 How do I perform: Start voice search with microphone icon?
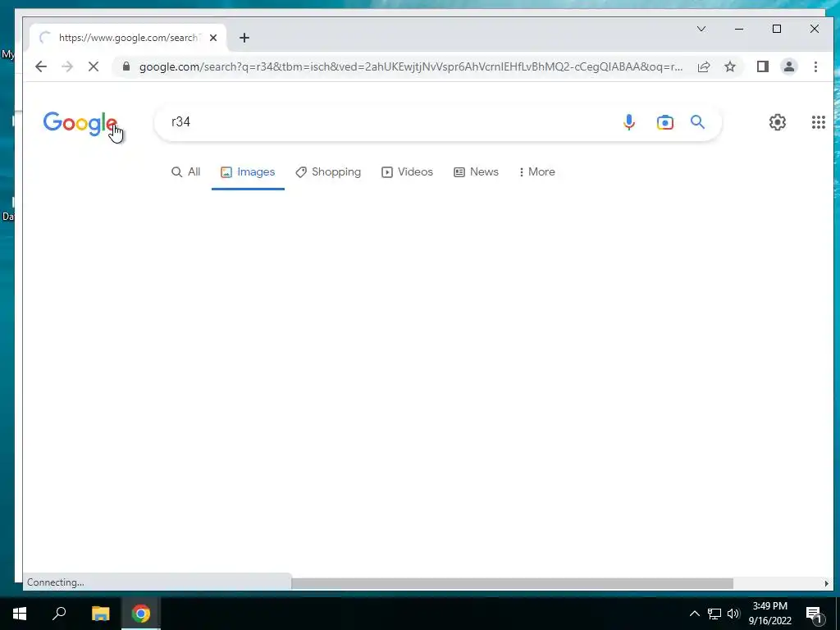pyautogui.click(x=629, y=122)
